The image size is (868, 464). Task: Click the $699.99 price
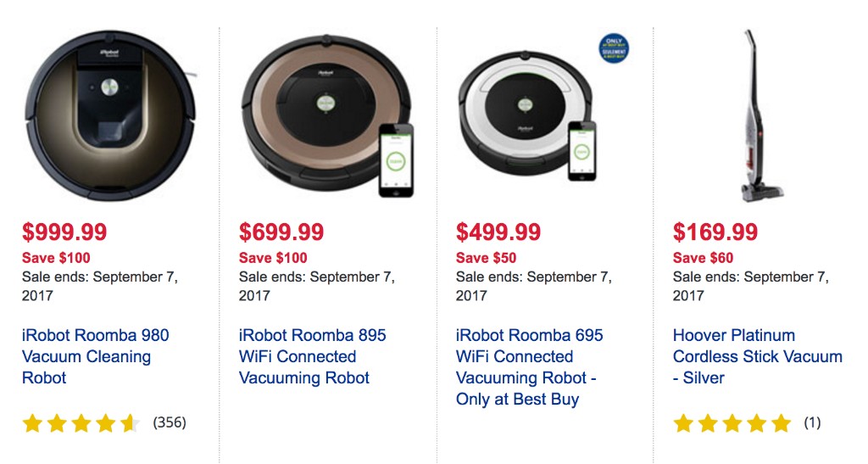pyautogui.click(x=281, y=232)
